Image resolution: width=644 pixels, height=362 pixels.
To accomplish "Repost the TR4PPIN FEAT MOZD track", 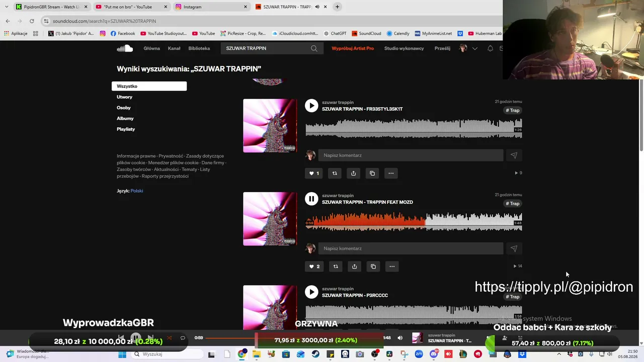I will coord(336,266).
